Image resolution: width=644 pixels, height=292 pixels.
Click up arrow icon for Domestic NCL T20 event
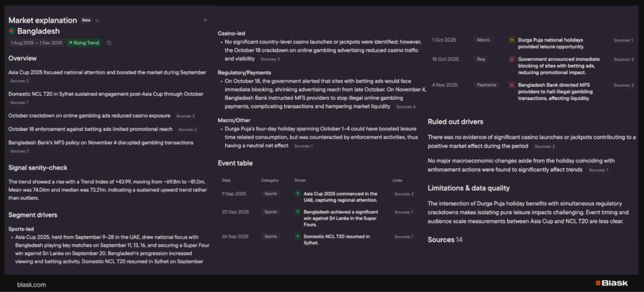click(297, 237)
